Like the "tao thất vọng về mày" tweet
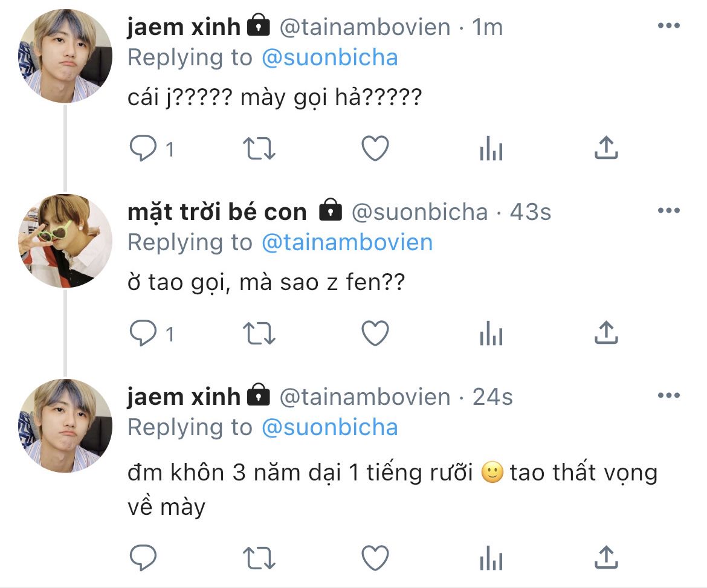The width and height of the screenshot is (707, 588). (x=375, y=558)
